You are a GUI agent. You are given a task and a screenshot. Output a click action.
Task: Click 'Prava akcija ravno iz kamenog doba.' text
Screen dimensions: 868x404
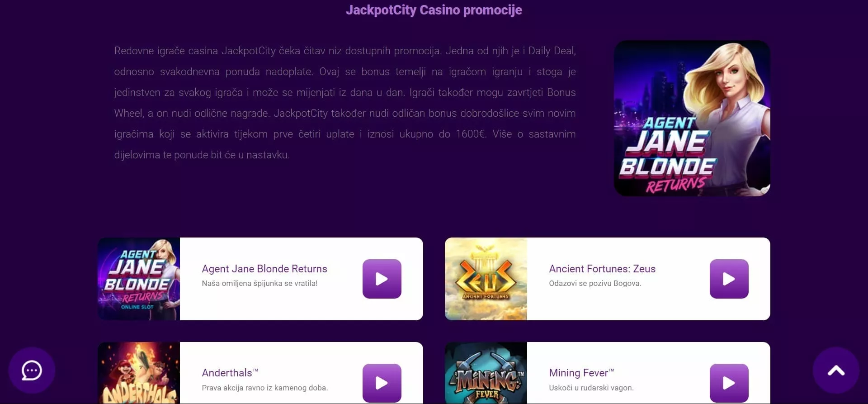pos(265,388)
